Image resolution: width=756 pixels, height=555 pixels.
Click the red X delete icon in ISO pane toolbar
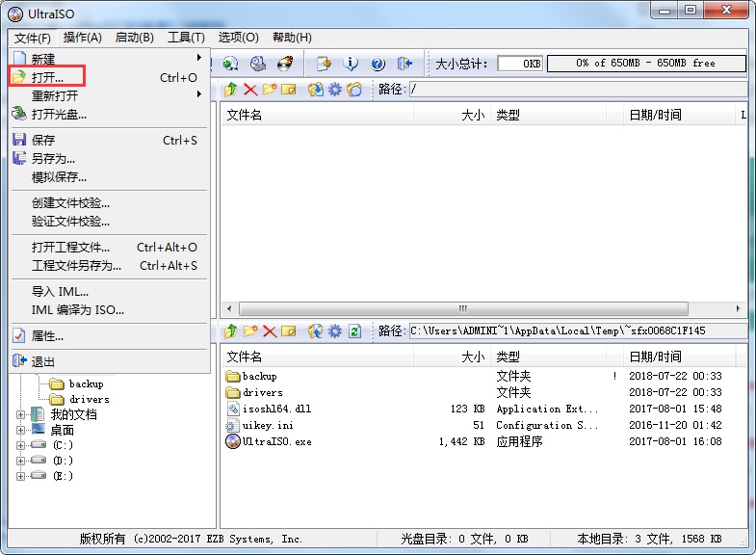250,90
